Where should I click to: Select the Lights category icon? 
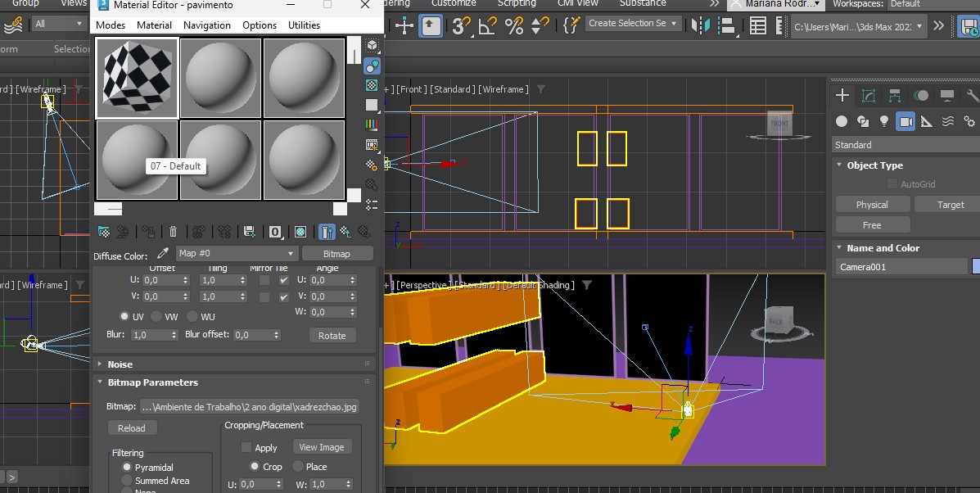pos(883,121)
